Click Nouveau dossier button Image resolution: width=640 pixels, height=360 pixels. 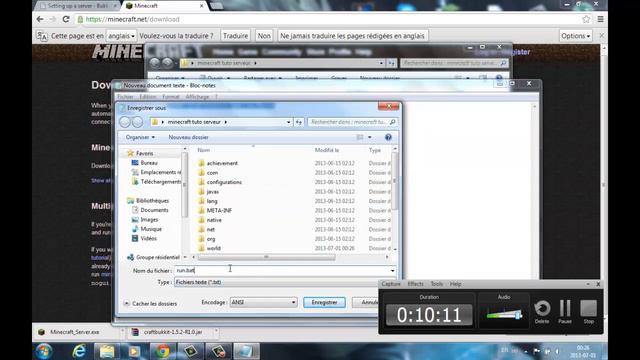pos(188,137)
